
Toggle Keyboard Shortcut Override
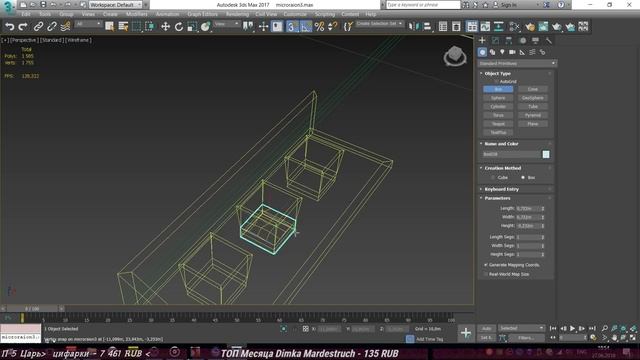coord(277,27)
